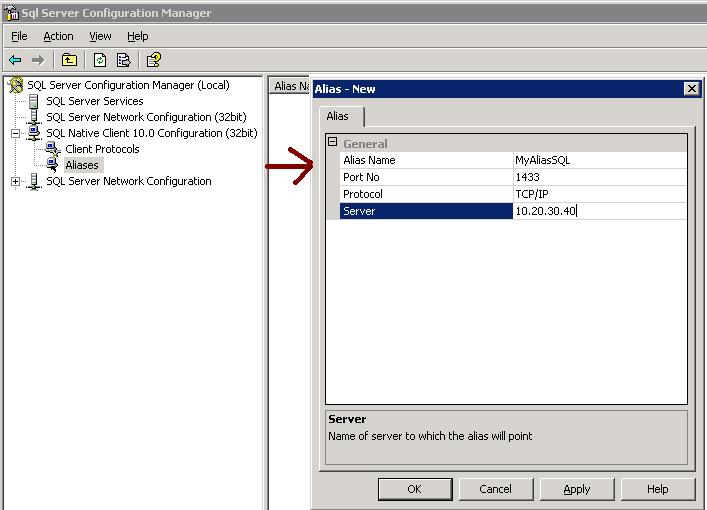The height and width of the screenshot is (510, 707).
Task: Select the SQL Server Services icon
Action: [35, 101]
